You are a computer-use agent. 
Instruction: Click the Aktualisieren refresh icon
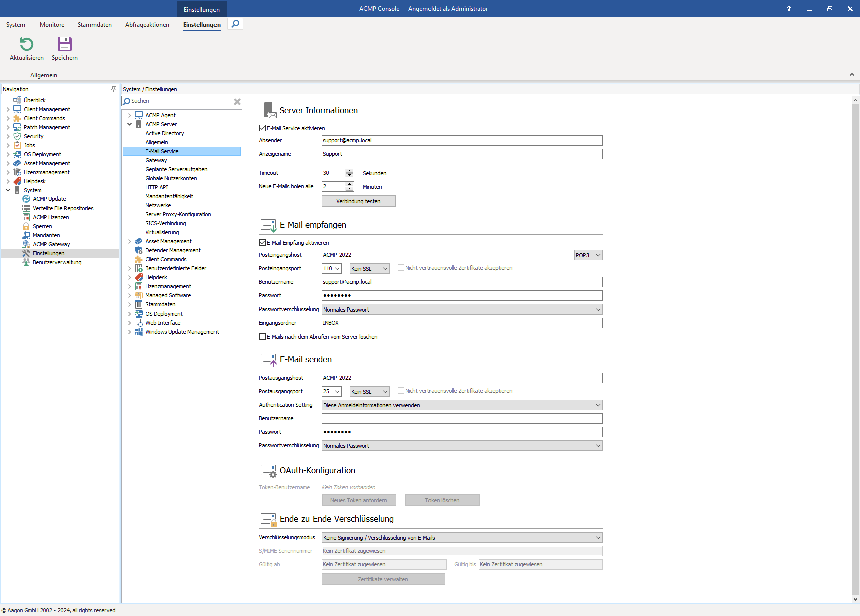(x=26, y=45)
